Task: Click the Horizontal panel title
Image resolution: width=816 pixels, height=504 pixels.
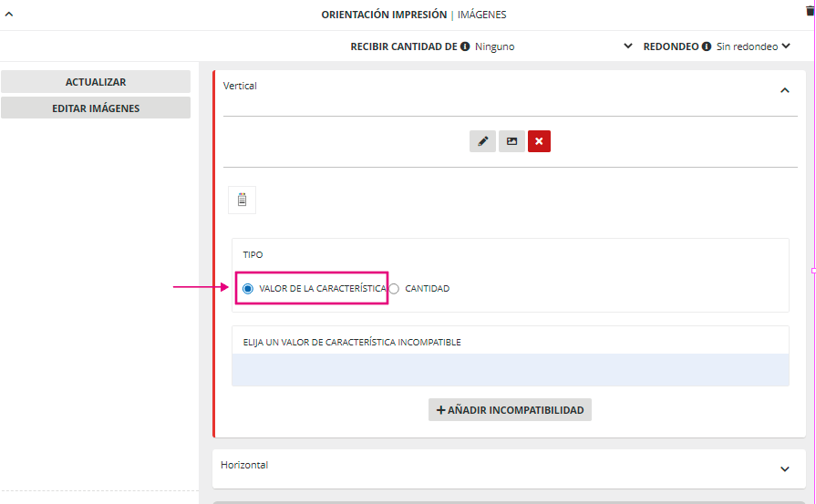Action: pyautogui.click(x=244, y=465)
